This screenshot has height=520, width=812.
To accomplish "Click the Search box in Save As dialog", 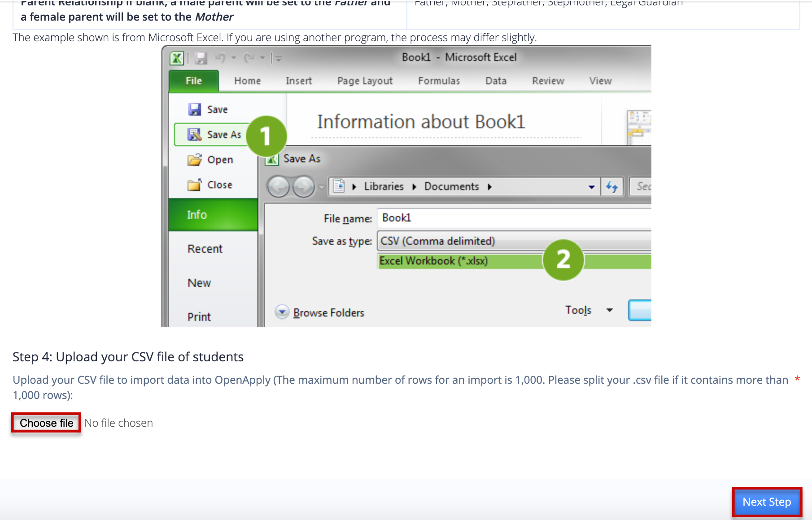I will pos(640,186).
